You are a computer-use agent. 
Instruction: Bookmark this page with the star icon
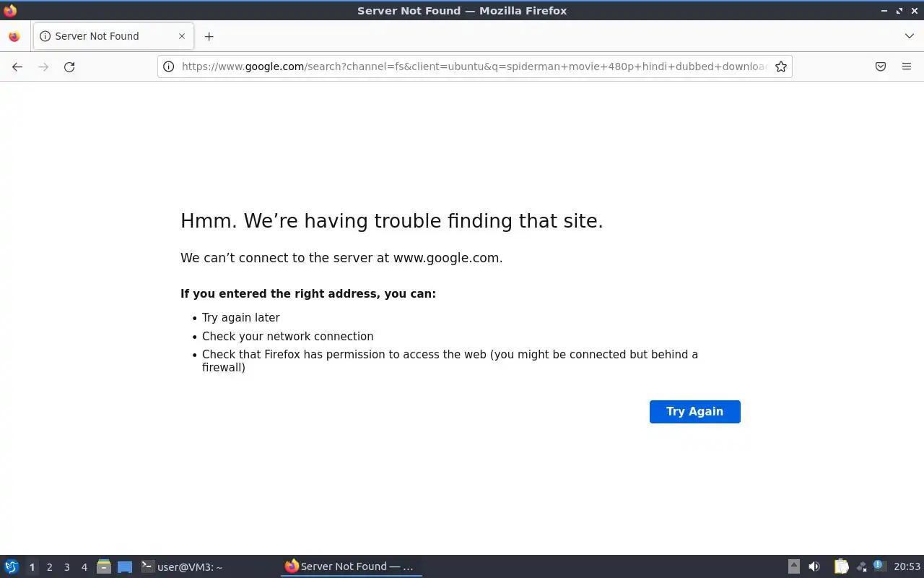pyautogui.click(x=780, y=66)
